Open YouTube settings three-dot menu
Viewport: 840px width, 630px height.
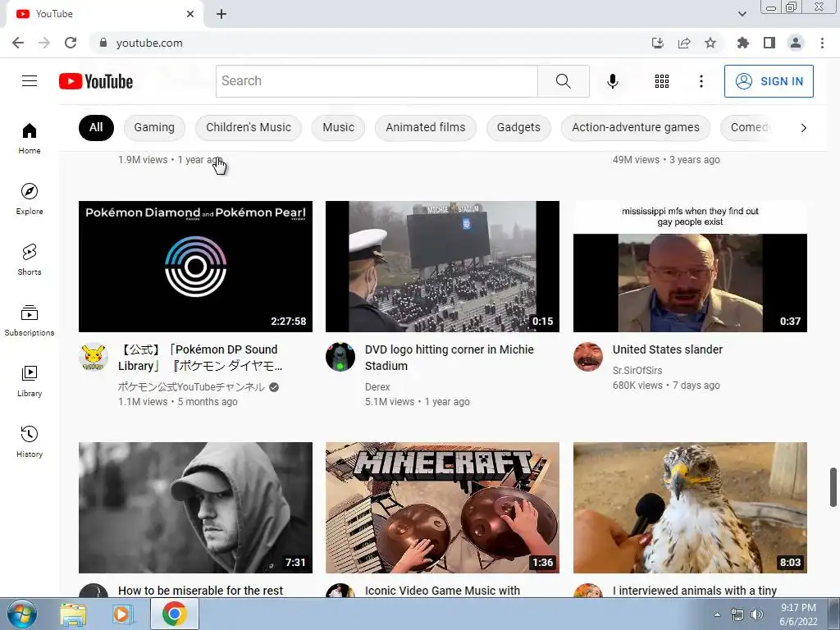point(701,81)
